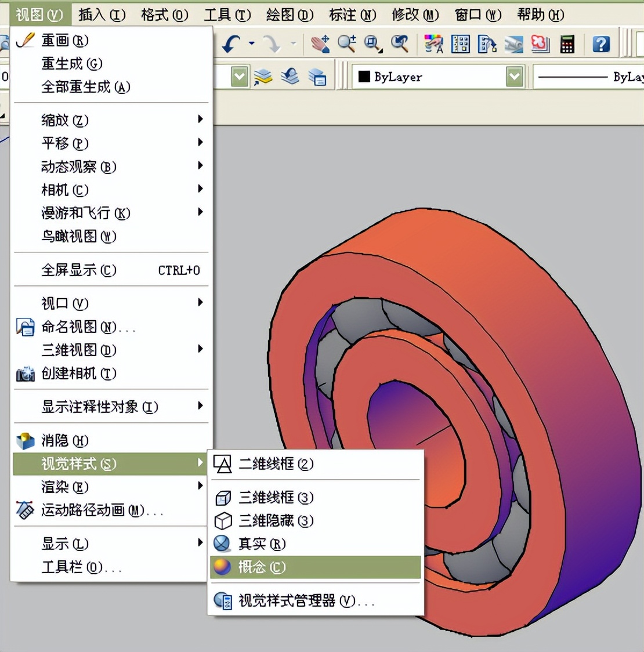This screenshot has width=644, height=652.
Task: Expand the layer list dropdown arrow
Action: pos(239,77)
